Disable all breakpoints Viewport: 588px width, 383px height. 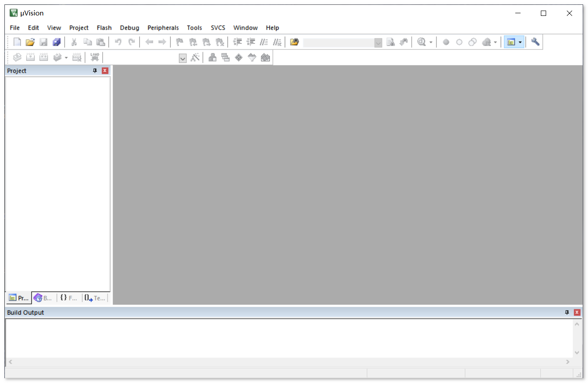473,42
